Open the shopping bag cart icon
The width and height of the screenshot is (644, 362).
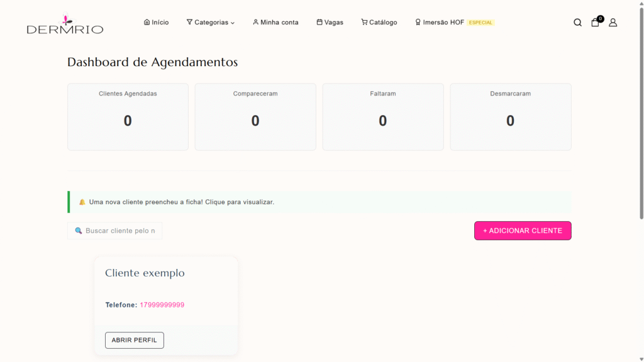click(x=595, y=23)
